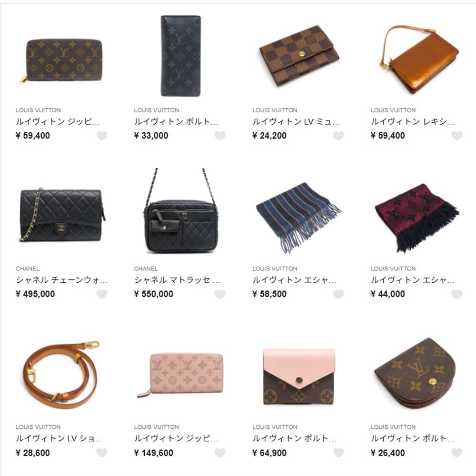Image resolution: width=476 pixels, height=476 pixels.
Task: Open the black Chanel quilted chain wallet photo
Action: point(62,215)
